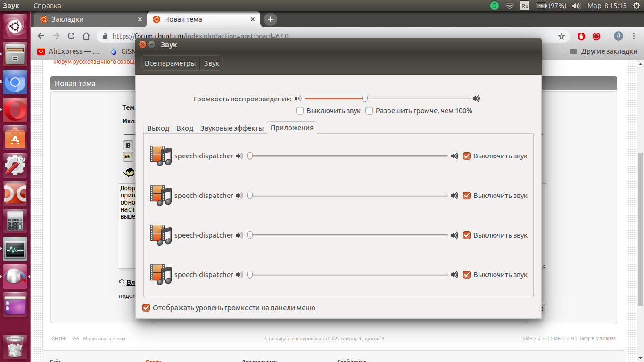Click low volume icon beside playback slider

[x=297, y=99]
